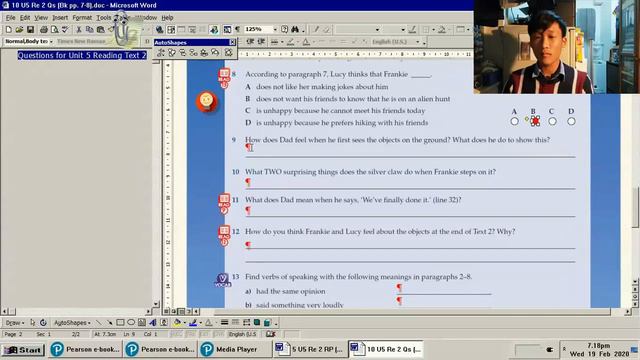Image resolution: width=640 pixels, height=360 pixels.
Task: Toggle Show/Hide paragraph marks
Action: 237,29
